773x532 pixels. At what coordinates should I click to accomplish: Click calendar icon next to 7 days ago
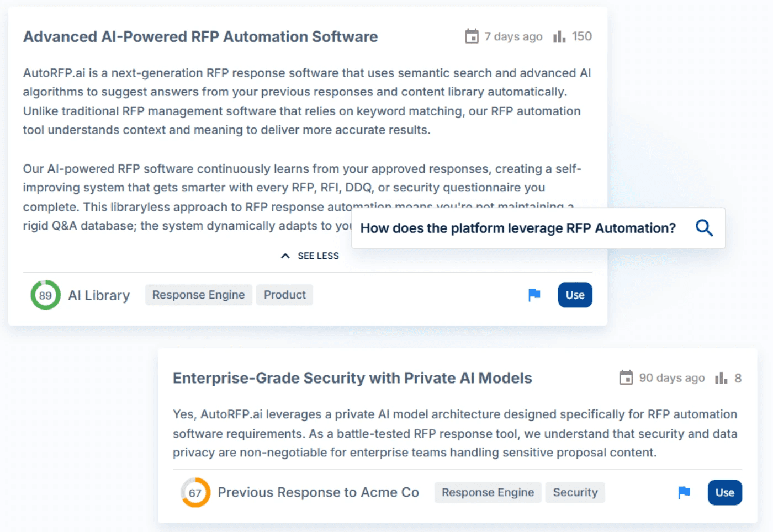click(x=472, y=36)
